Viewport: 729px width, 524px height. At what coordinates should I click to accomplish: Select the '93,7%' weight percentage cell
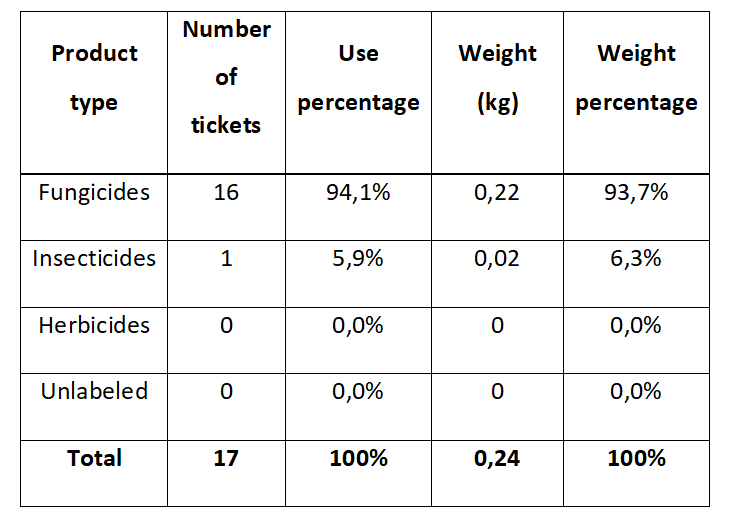click(x=636, y=192)
